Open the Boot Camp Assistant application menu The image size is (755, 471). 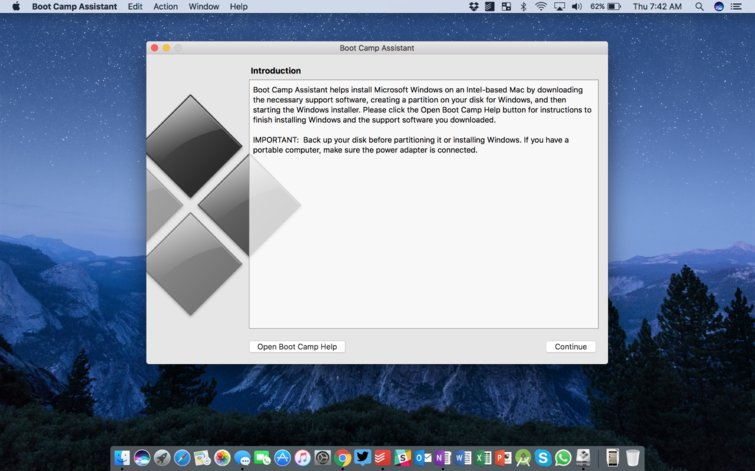[74, 6]
